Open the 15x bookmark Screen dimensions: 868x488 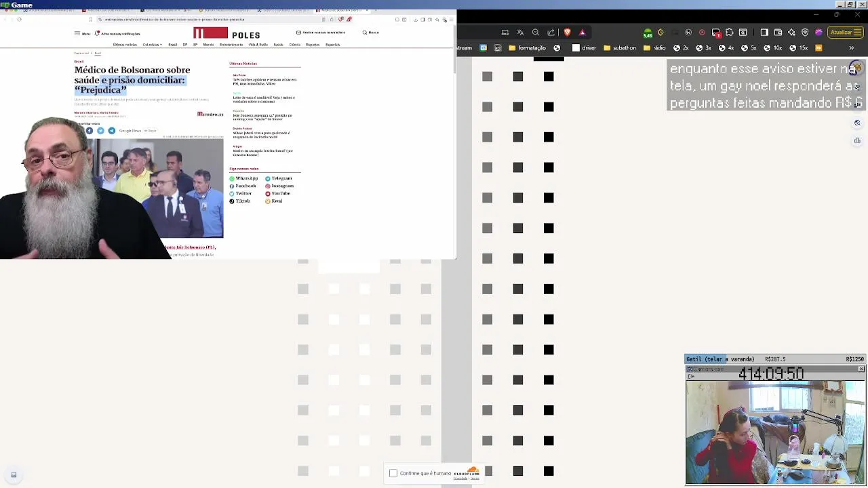[799, 48]
